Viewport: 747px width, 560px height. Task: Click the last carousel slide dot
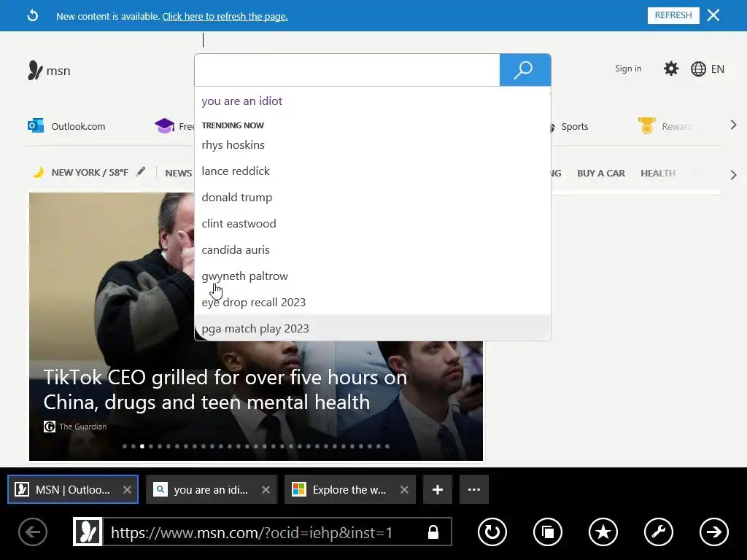coord(387,446)
